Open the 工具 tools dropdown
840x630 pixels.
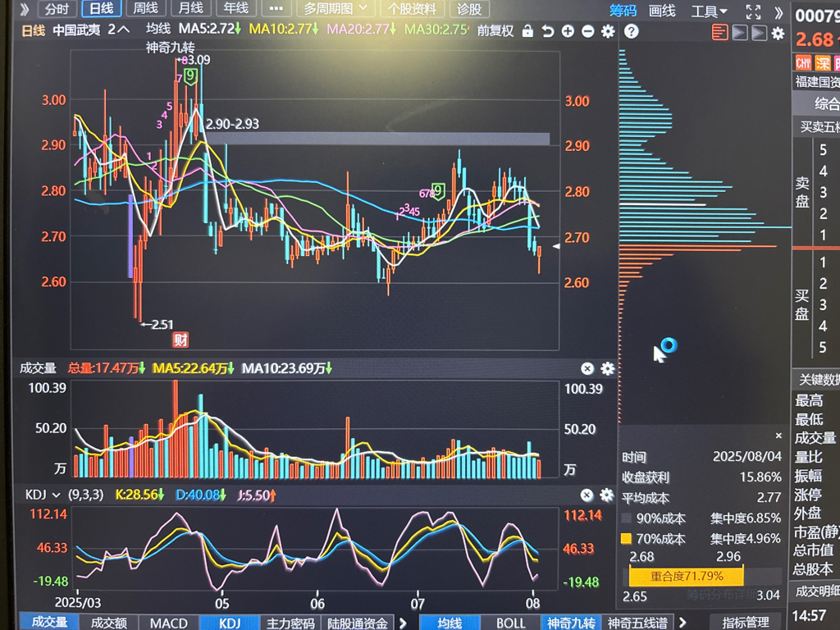[709, 11]
